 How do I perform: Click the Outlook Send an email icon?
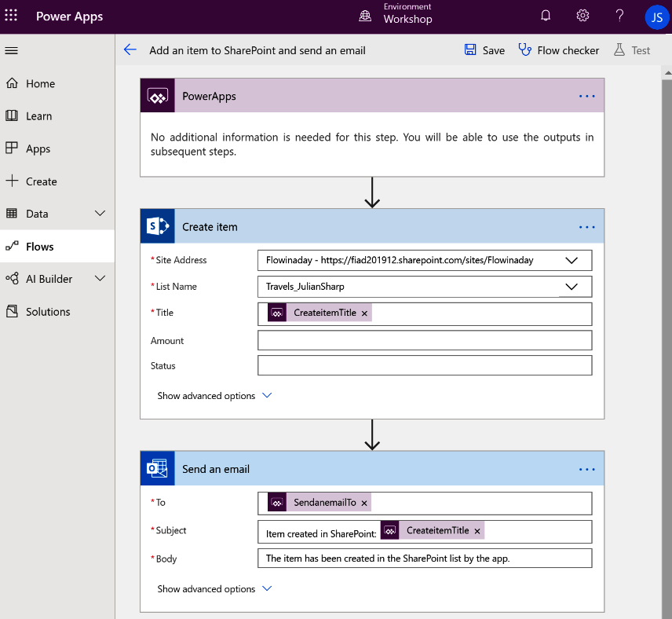(x=157, y=468)
